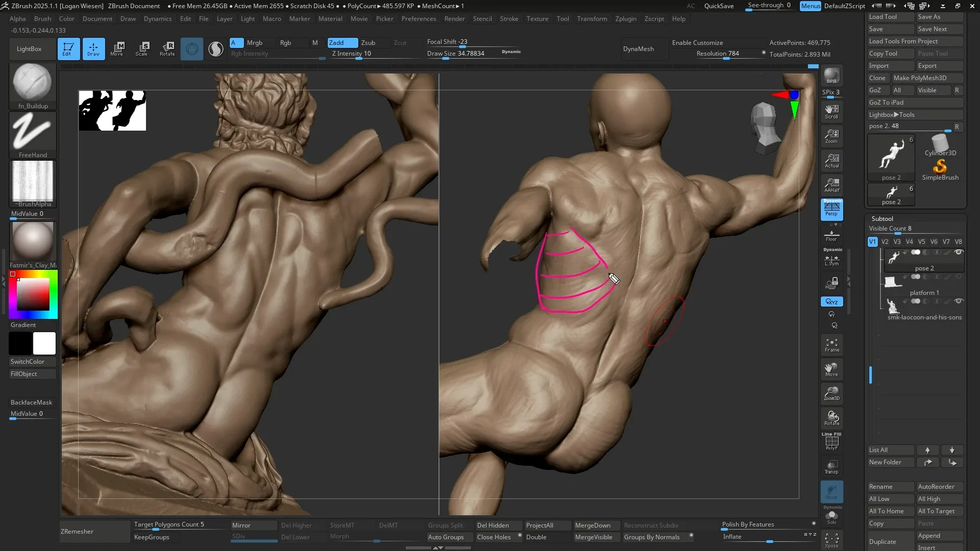Click the Cylinder3D tool thumbnail

[x=940, y=146]
